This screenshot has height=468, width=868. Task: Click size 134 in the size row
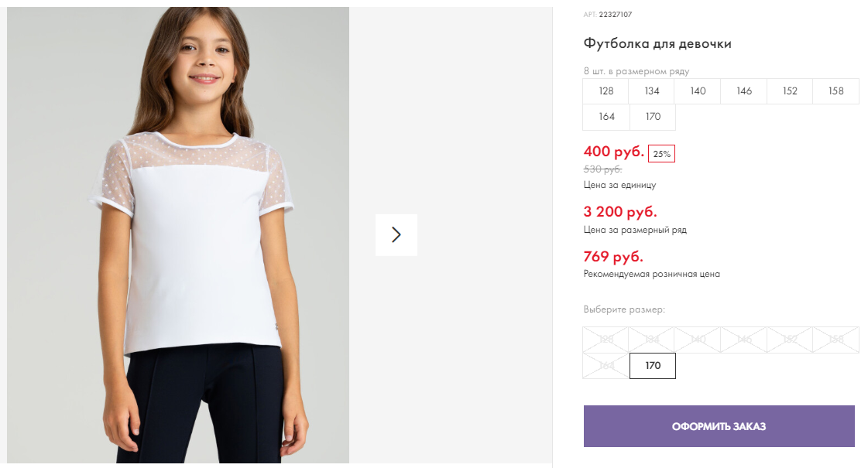pyautogui.click(x=651, y=91)
